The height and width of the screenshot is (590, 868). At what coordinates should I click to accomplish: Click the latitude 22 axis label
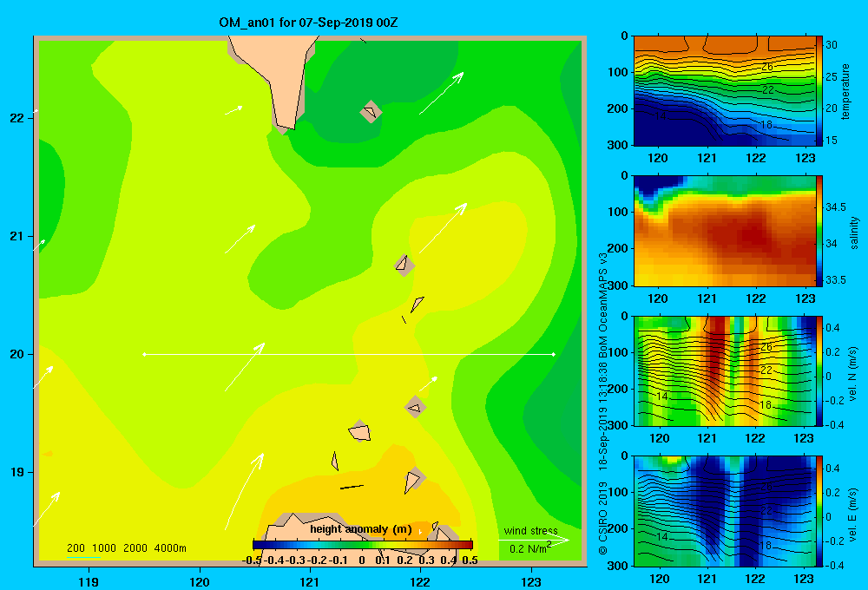click(17, 118)
